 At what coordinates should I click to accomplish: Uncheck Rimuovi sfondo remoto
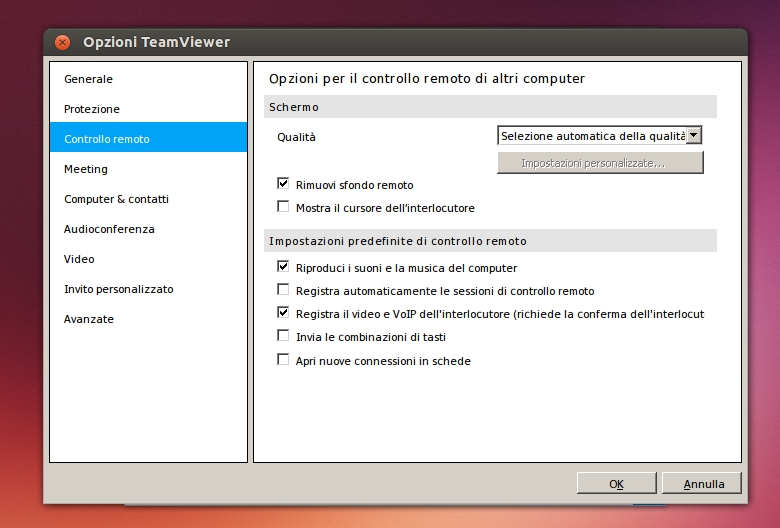[283, 184]
